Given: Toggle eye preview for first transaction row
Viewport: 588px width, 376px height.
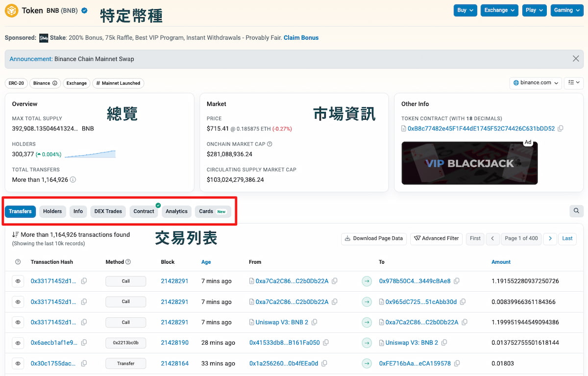Looking at the screenshot, I should pos(18,281).
